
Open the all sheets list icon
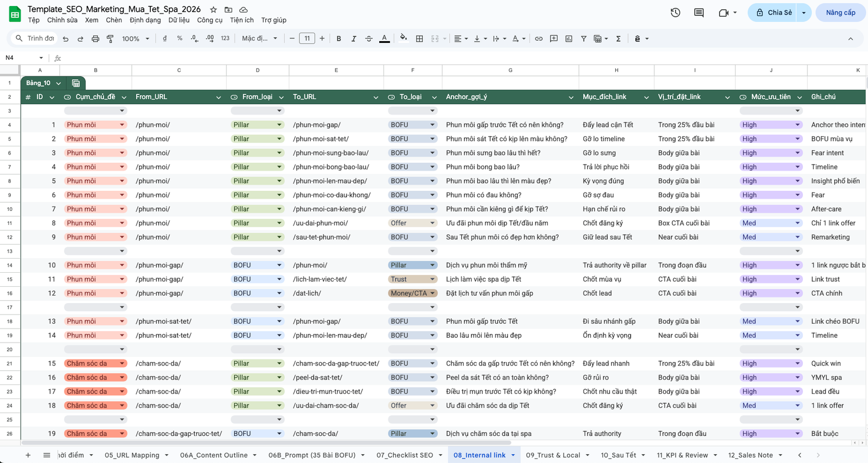47,455
